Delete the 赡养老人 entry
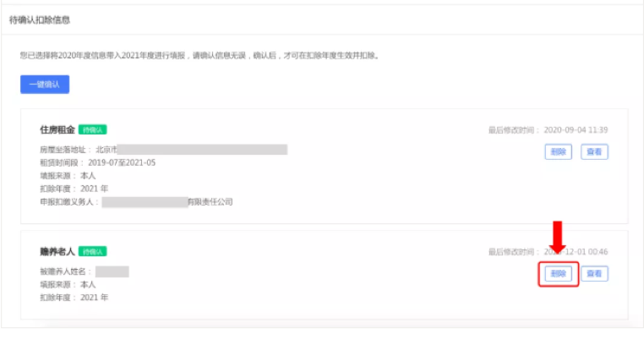644x340 pixels. 558,274
